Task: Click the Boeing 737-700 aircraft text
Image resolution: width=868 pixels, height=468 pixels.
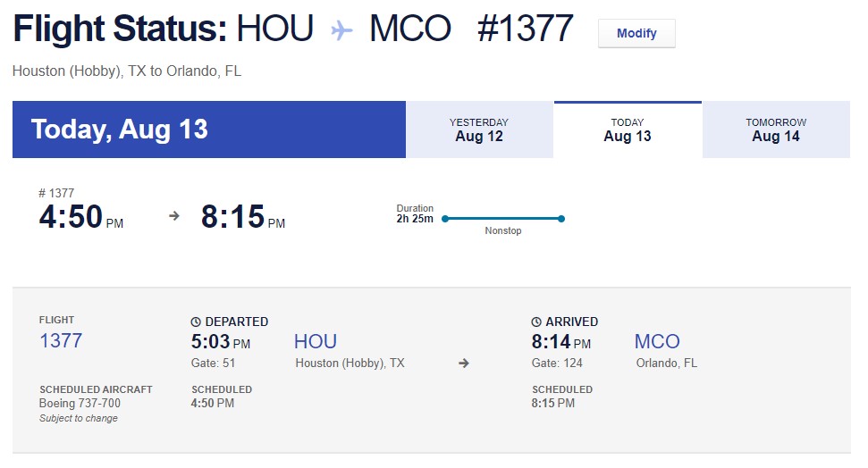Action: pos(80,404)
